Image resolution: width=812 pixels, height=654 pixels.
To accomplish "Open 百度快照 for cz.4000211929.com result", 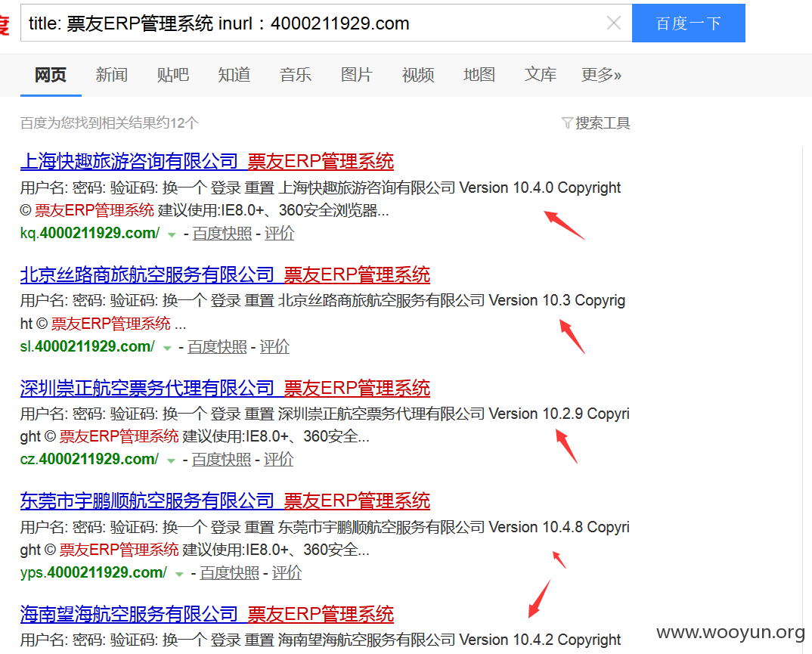I will pyautogui.click(x=221, y=460).
